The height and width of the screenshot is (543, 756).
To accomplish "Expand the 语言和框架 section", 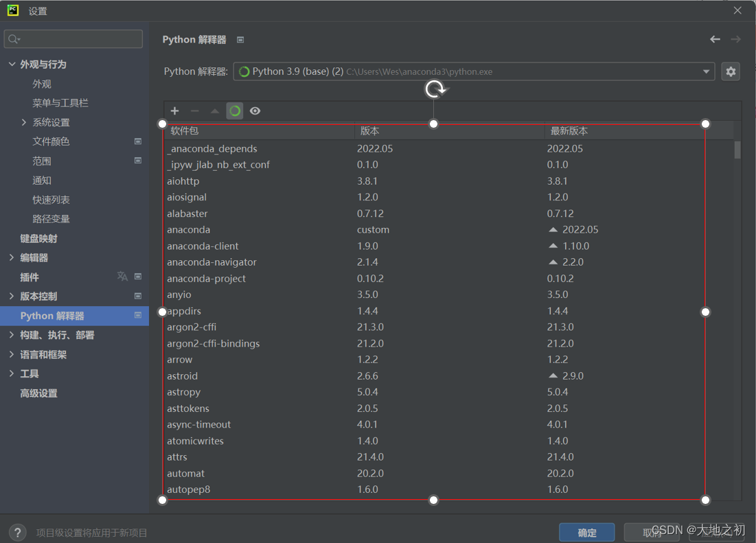I will pyautogui.click(x=12, y=354).
